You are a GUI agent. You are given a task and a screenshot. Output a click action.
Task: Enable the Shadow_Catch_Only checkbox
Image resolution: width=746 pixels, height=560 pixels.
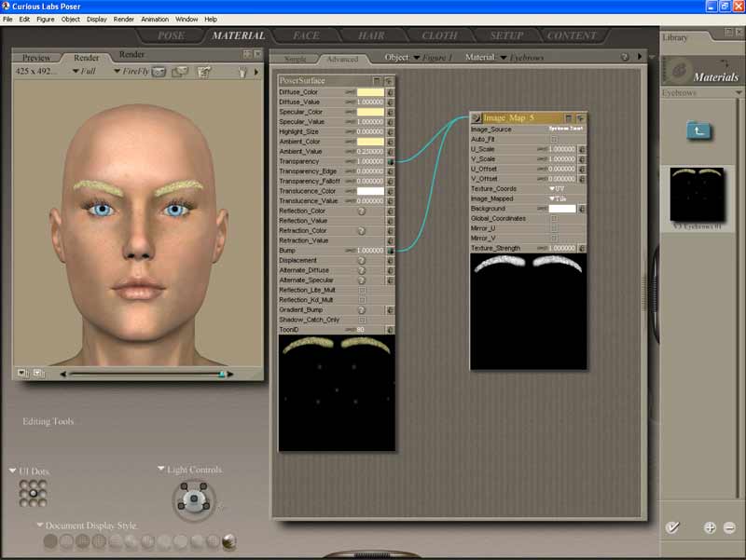(362, 320)
